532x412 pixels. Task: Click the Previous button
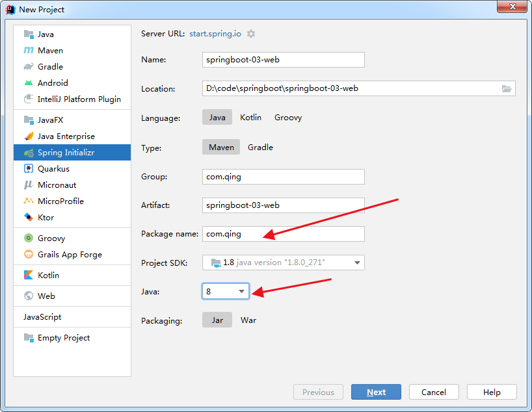(x=318, y=392)
